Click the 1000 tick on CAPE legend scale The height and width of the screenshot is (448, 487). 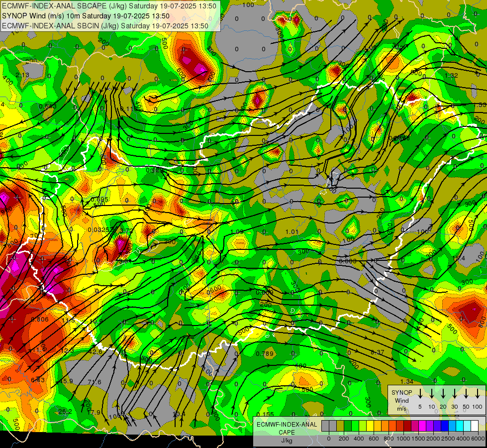click(x=404, y=439)
